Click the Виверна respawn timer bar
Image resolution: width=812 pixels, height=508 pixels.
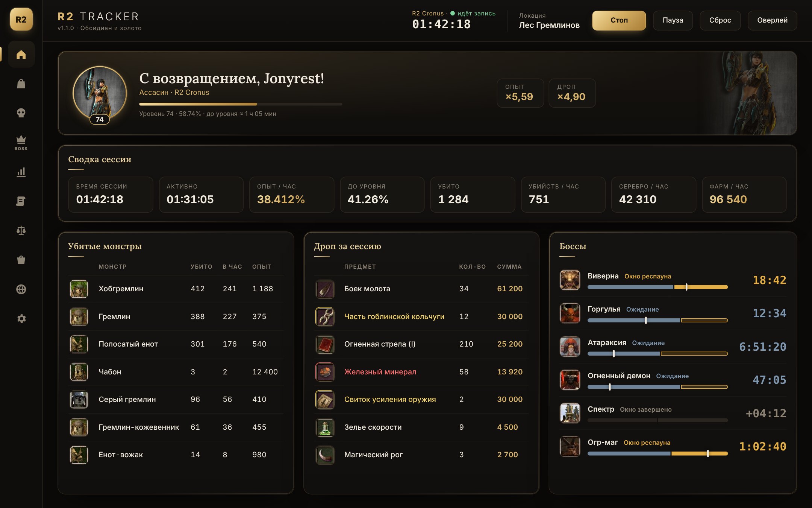(x=657, y=287)
